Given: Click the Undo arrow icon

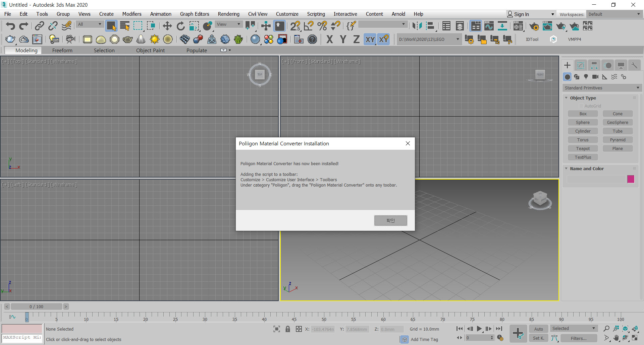Looking at the screenshot, I should pos(10,26).
